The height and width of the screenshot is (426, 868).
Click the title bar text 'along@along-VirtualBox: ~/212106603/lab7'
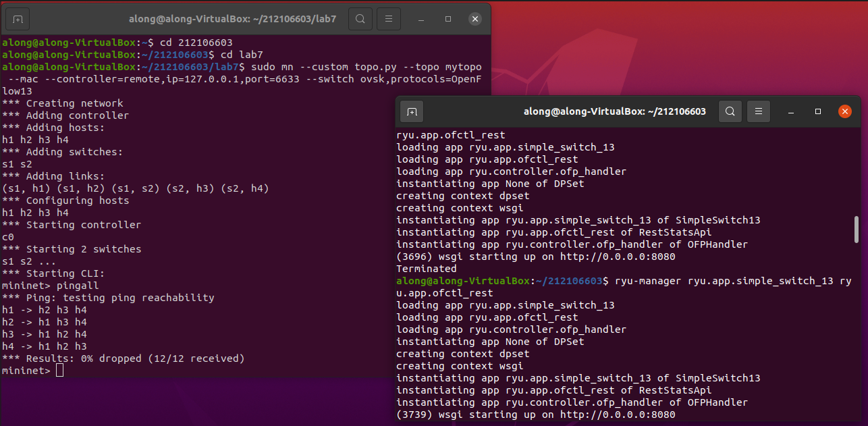tap(232, 19)
